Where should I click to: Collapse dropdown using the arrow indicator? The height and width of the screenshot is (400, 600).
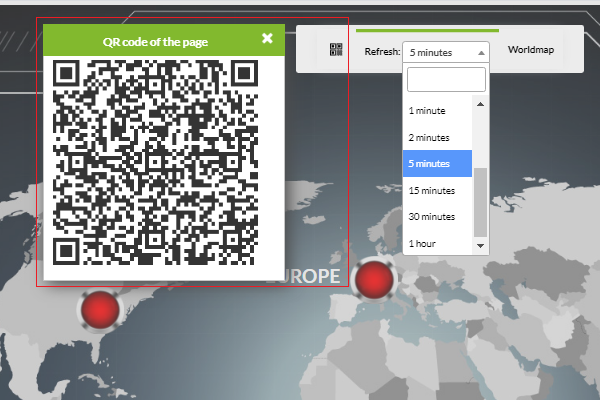click(x=481, y=53)
